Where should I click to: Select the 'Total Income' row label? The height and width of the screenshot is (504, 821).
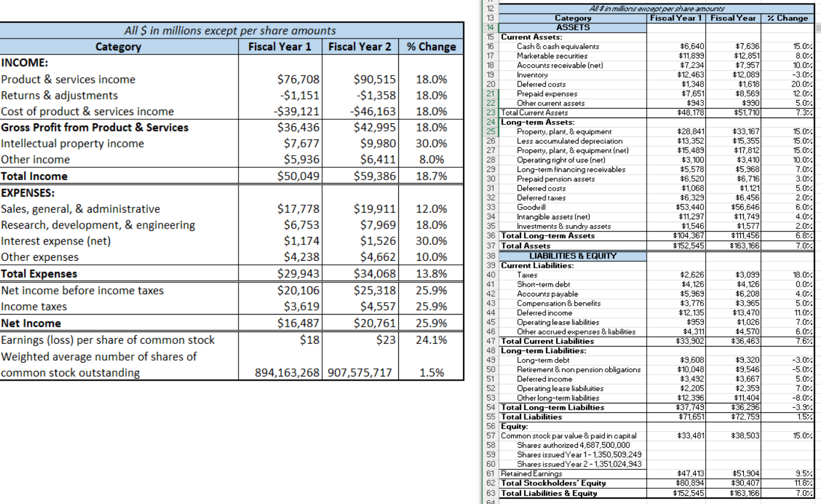(x=35, y=176)
